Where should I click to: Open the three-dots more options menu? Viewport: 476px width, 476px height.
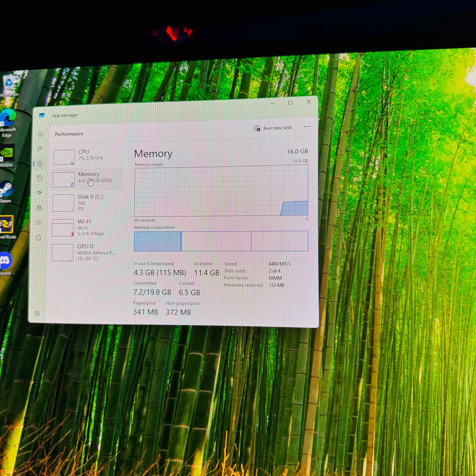(x=307, y=127)
